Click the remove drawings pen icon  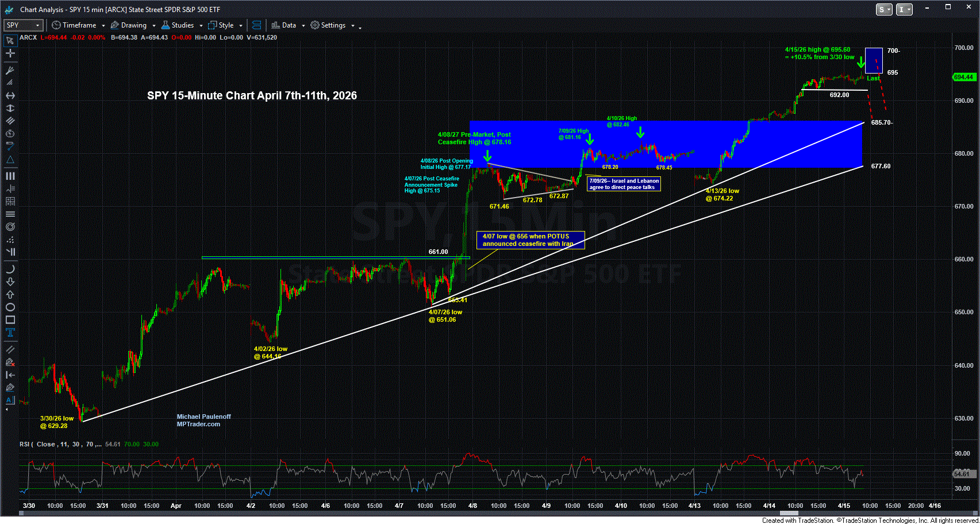pyautogui.click(x=10, y=362)
